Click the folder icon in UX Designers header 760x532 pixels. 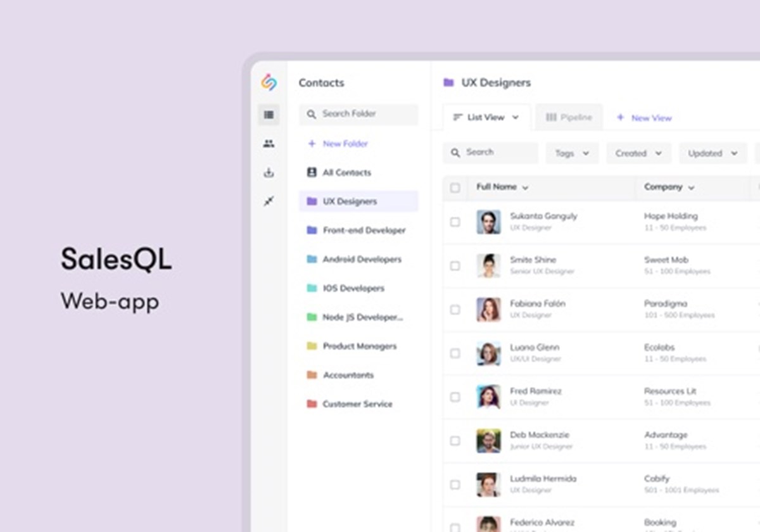[x=448, y=82]
